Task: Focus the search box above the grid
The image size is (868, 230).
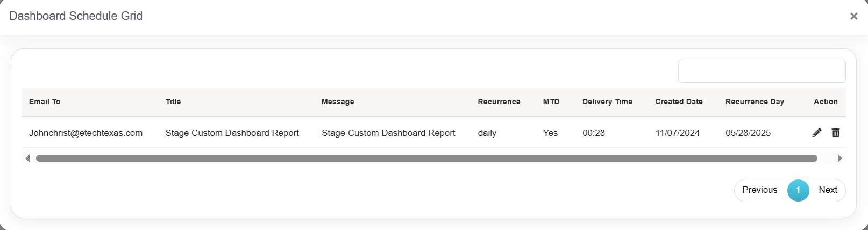Action: (762, 71)
